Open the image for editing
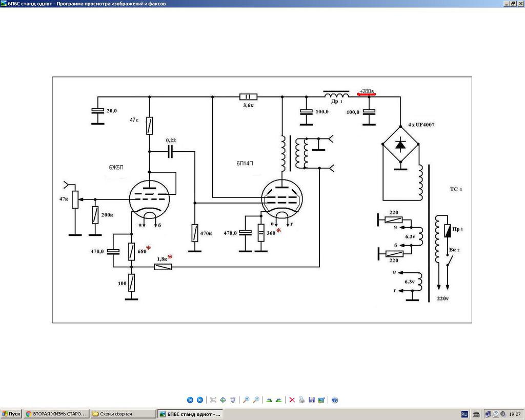The width and height of the screenshot is (525, 420). tap(321, 400)
